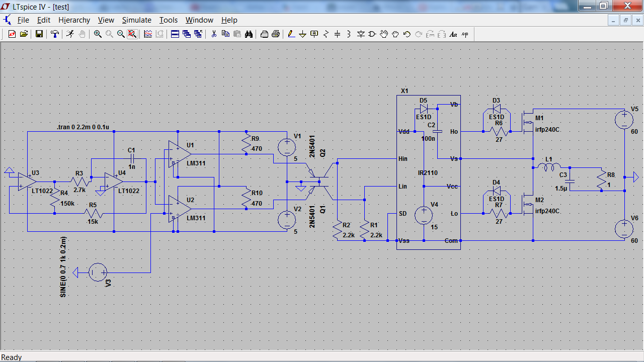Select the Draw Wire pencil tool
644x362 pixels.
click(x=291, y=34)
